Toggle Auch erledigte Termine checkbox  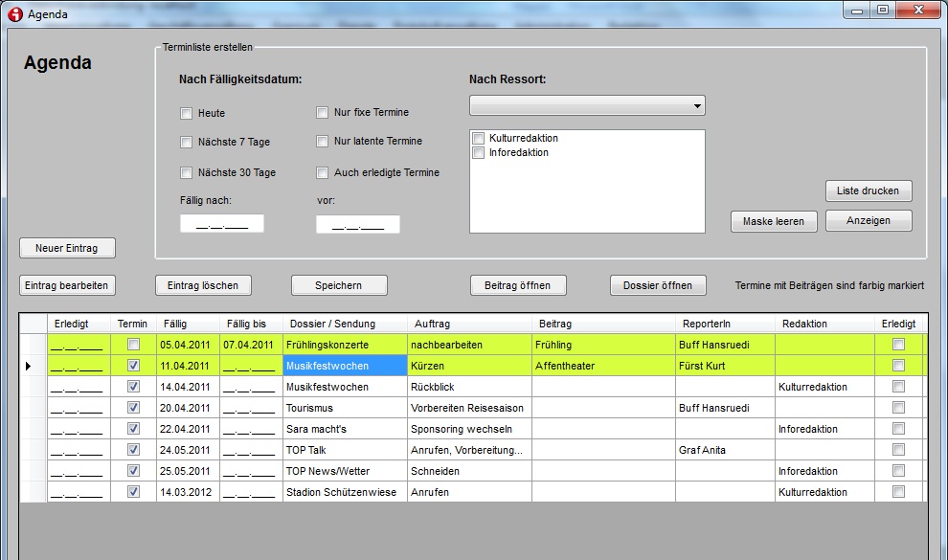coord(323,173)
